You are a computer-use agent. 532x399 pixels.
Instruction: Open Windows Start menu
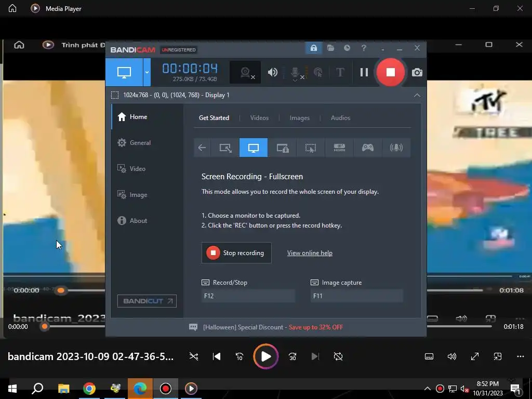point(12,389)
